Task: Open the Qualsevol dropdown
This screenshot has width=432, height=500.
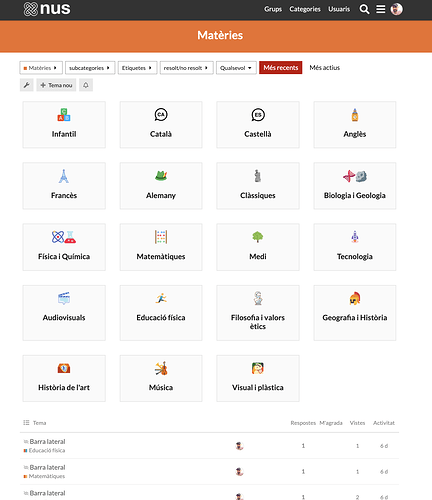Action: point(236,68)
